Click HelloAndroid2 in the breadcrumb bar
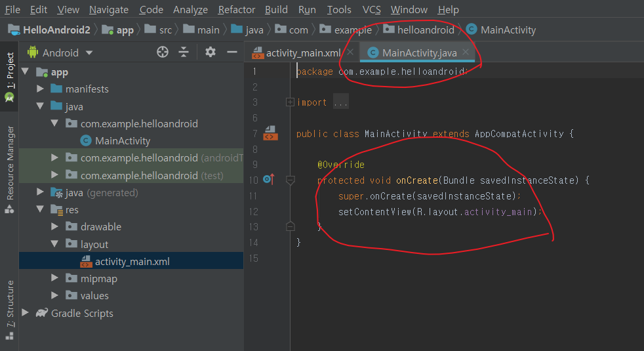 49,30
